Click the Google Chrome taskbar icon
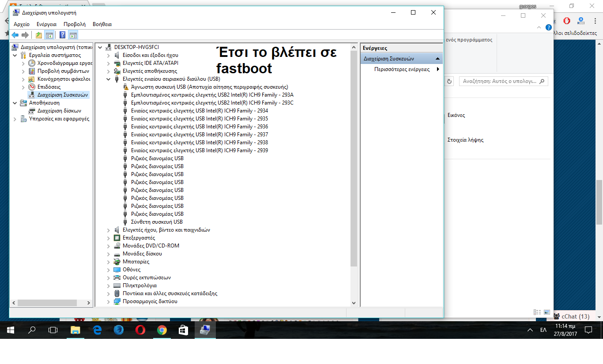603x364 pixels. point(162,330)
